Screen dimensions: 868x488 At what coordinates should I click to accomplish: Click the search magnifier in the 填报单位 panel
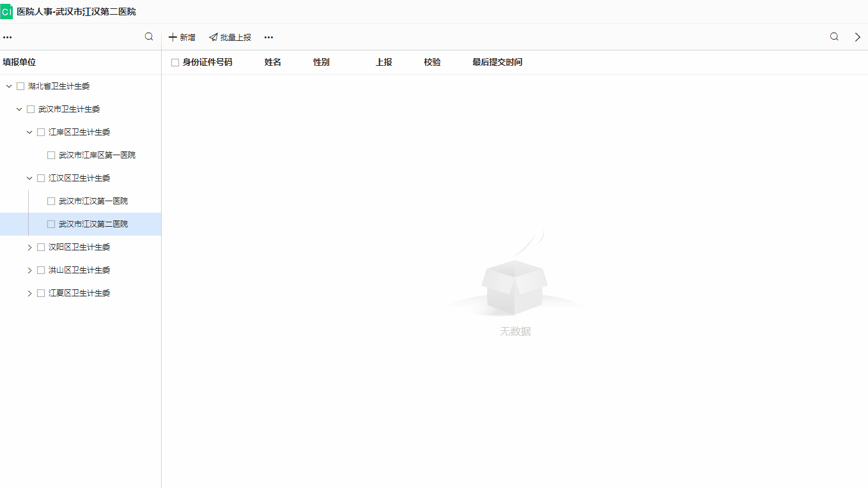148,36
